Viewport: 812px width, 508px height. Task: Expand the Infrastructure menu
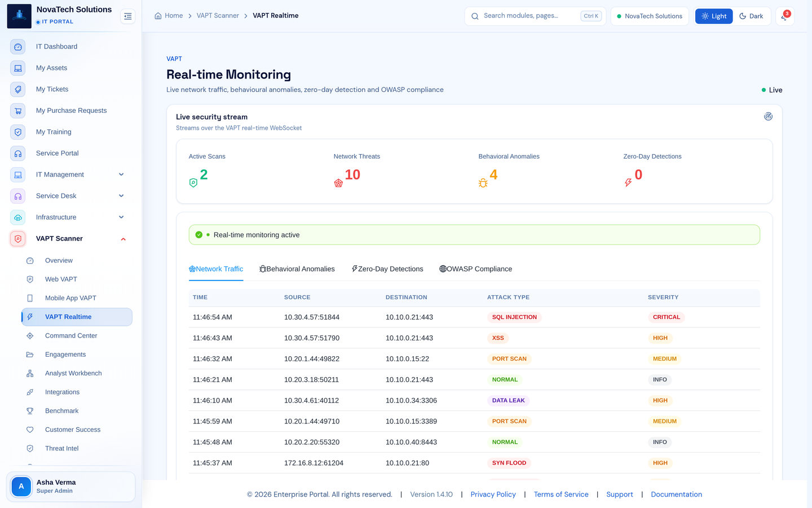coord(121,217)
